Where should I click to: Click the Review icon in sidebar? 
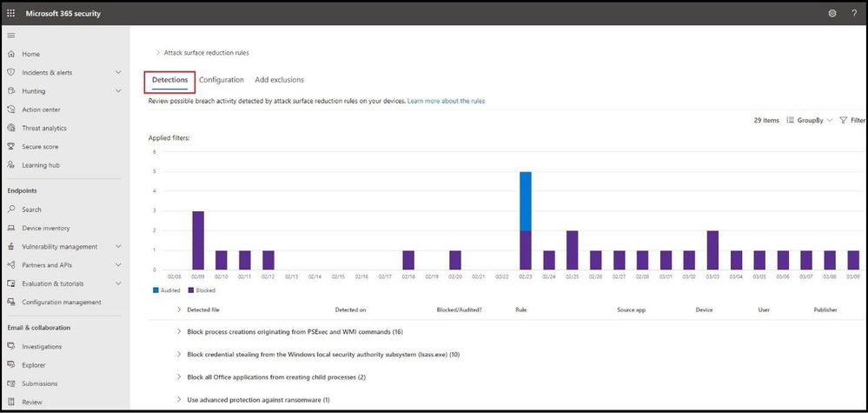[x=11, y=402]
